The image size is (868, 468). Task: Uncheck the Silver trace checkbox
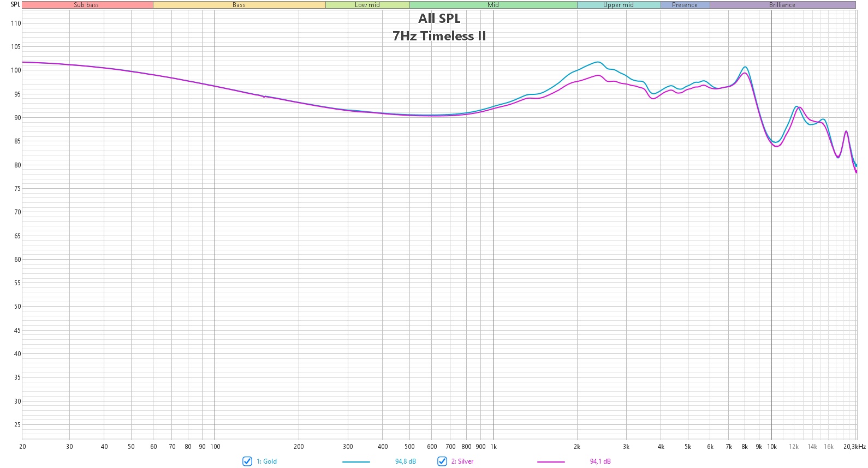coord(442,461)
